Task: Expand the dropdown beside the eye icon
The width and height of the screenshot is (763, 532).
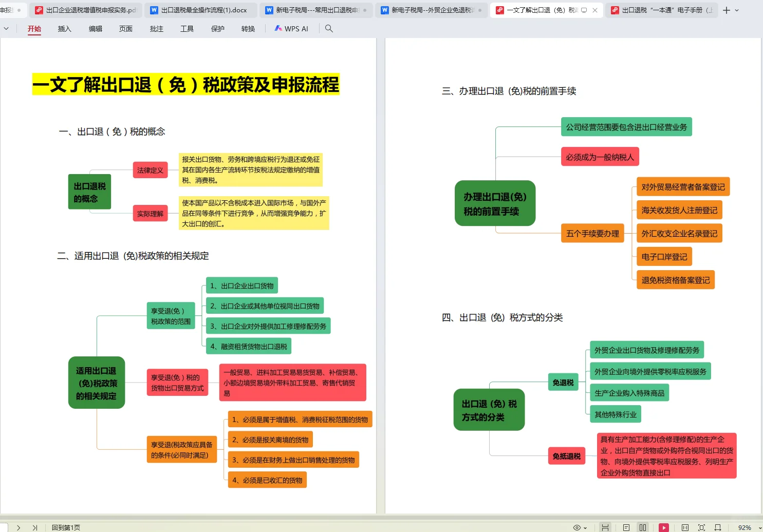Action: point(585,527)
